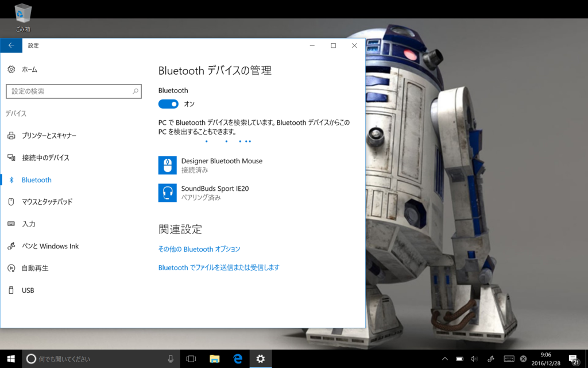Open the Home gear icon in Settings
The height and width of the screenshot is (368, 588).
11,70
